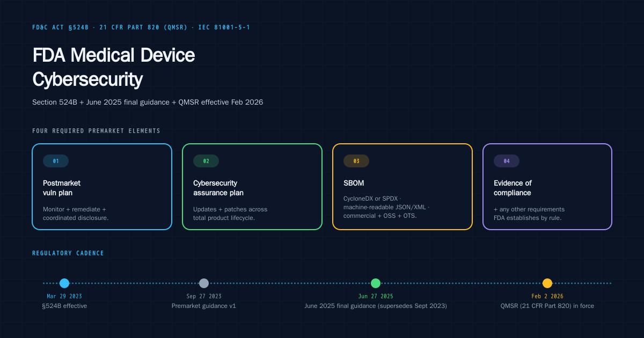Click 'CycloneDX or SPDX' description text
Screen dimensions: 644x338
click(x=386, y=207)
